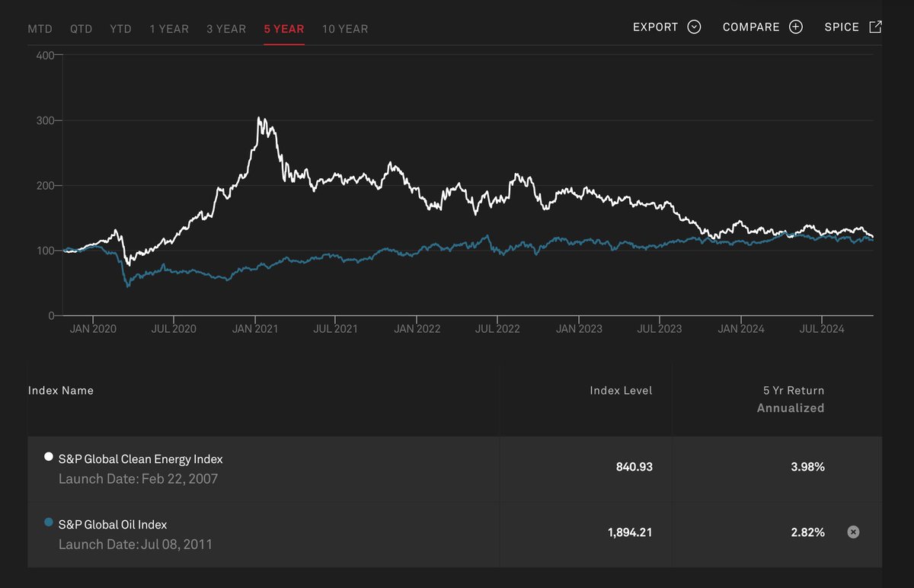The width and height of the screenshot is (914, 588).
Task: Click the 840.93 index level value
Action: pos(634,467)
